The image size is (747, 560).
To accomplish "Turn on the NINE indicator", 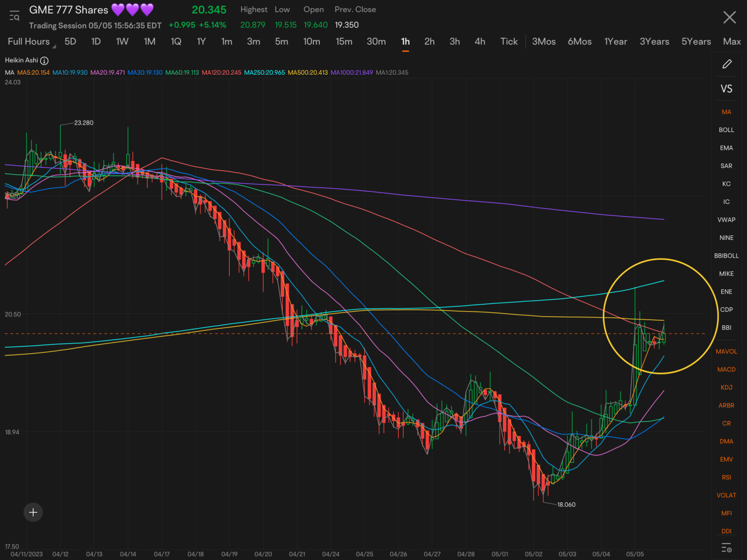I will (726, 238).
